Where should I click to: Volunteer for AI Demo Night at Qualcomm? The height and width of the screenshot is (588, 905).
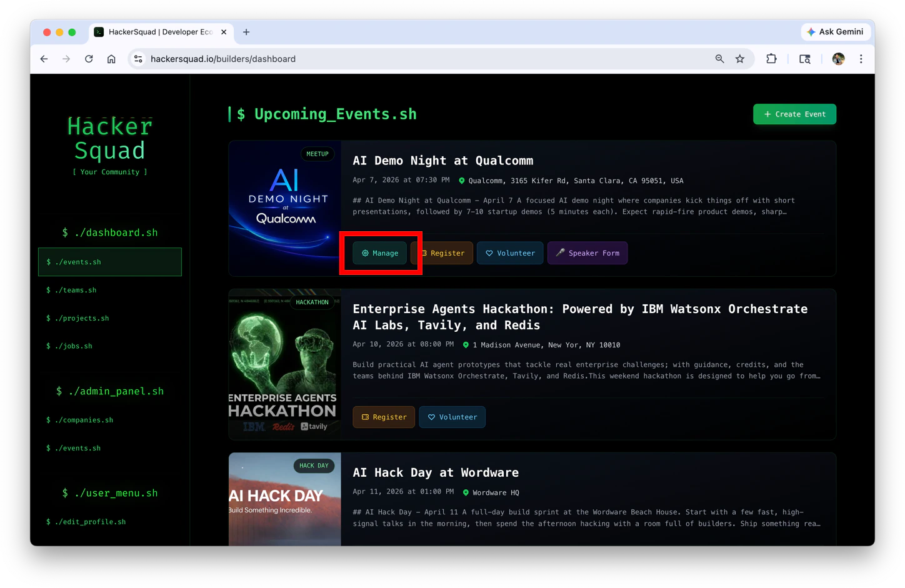click(x=510, y=253)
